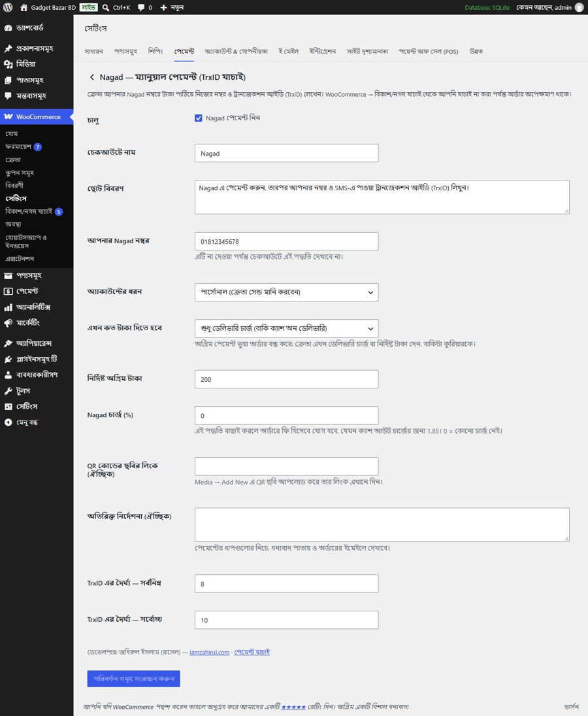588x716 pixels.
Task: Open the Point of Sale (POS) tab
Action: [x=429, y=51]
